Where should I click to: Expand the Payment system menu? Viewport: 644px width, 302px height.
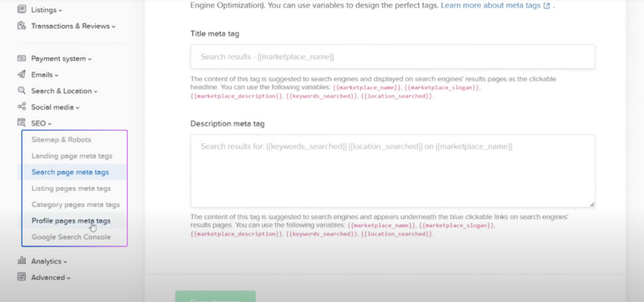61,59
